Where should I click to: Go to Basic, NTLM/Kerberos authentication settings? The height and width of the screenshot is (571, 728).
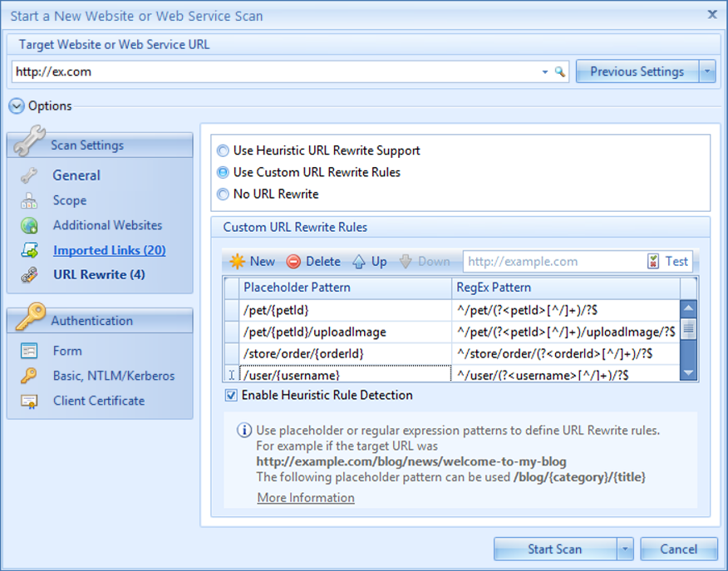[x=114, y=376]
